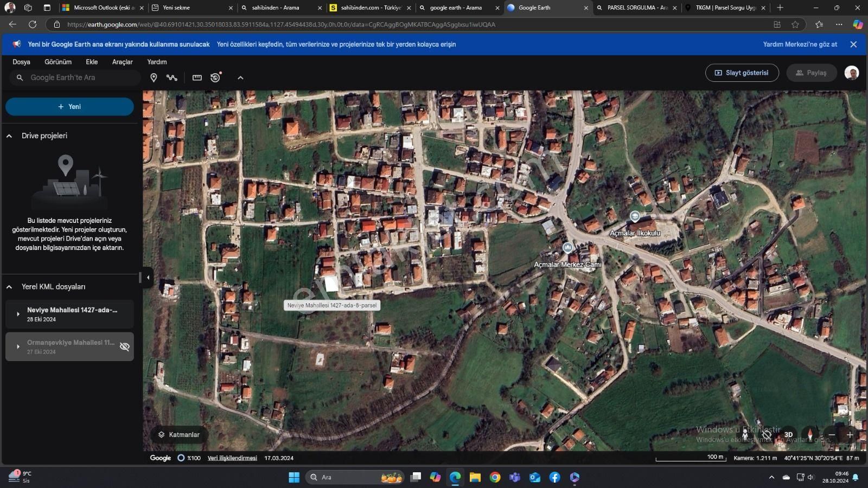This screenshot has width=868, height=488.
Task: Click the Pegman Street View icon
Action: tap(745, 435)
